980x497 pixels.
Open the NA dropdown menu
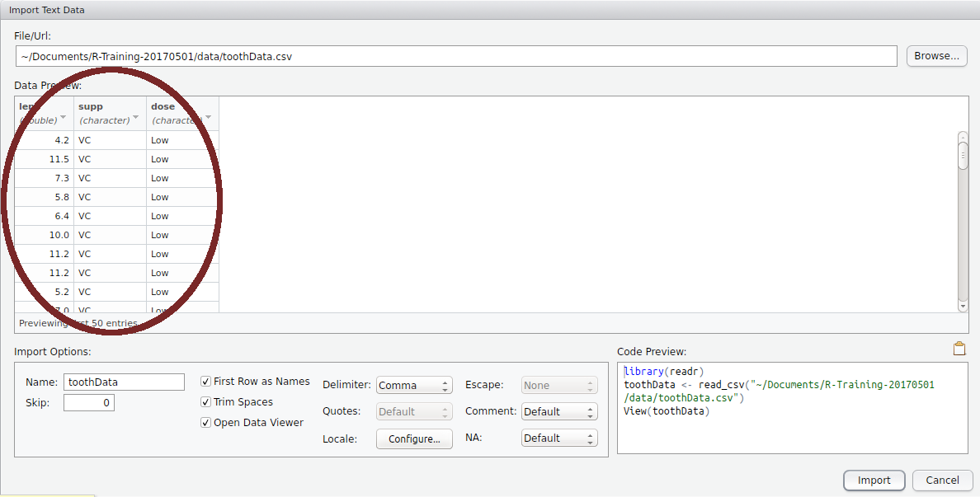[559, 438]
